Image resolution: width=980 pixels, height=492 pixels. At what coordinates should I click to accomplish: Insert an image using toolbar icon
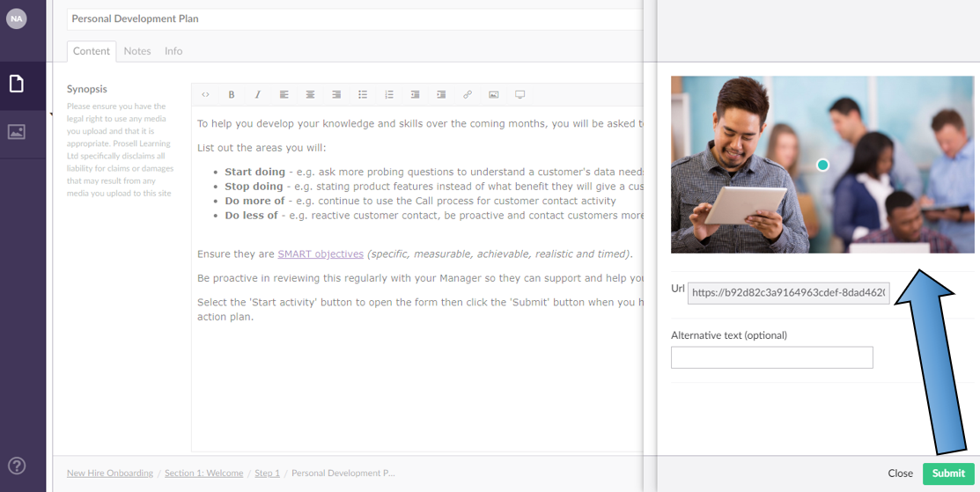494,95
